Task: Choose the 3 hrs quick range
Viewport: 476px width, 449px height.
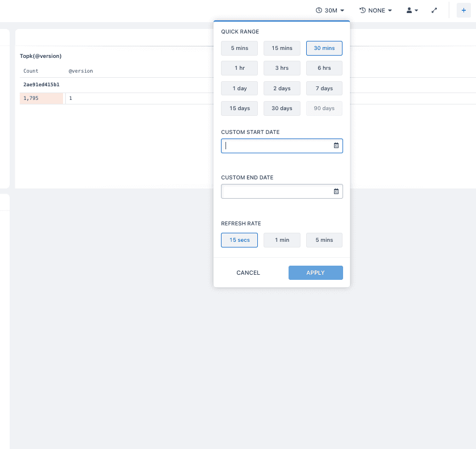Action: [x=282, y=68]
